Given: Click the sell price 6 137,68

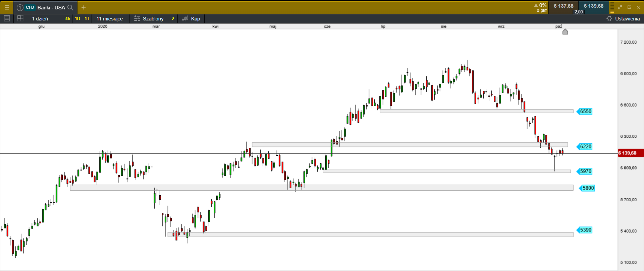Looking at the screenshot, I should (x=563, y=6).
